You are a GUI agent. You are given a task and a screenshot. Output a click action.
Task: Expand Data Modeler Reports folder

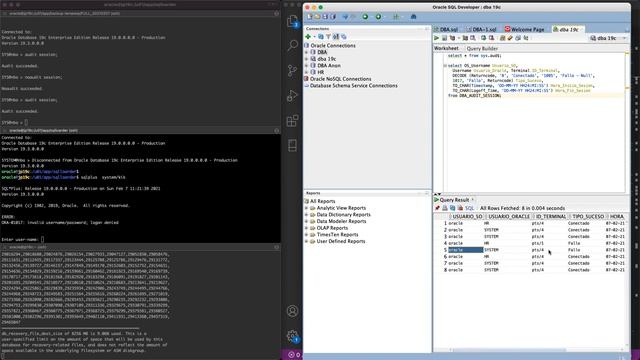(307, 221)
